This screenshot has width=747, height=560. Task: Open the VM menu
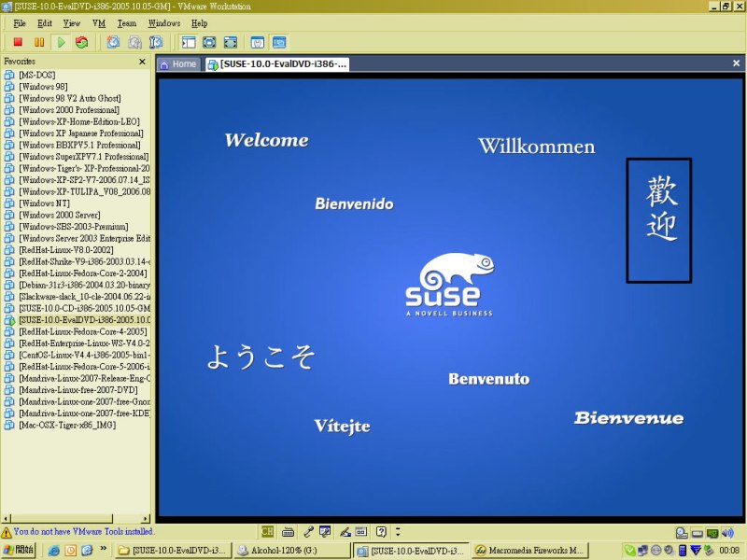pos(99,23)
